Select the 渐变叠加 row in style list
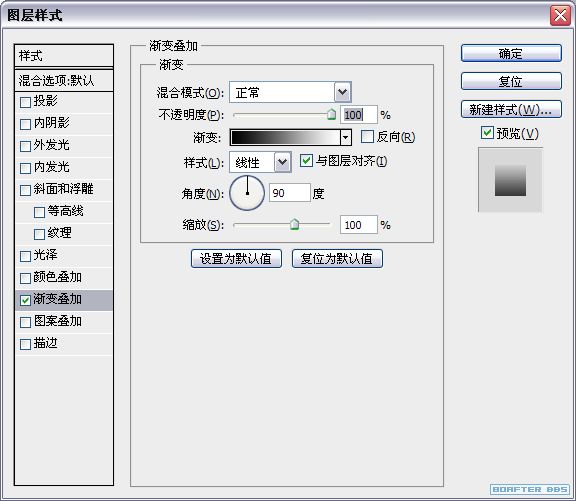The height and width of the screenshot is (501, 576). pos(64,300)
